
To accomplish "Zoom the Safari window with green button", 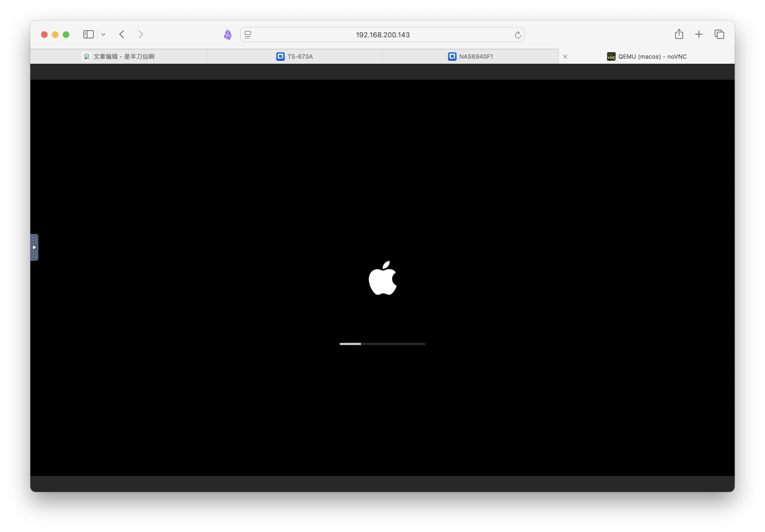I will click(66, 35).
